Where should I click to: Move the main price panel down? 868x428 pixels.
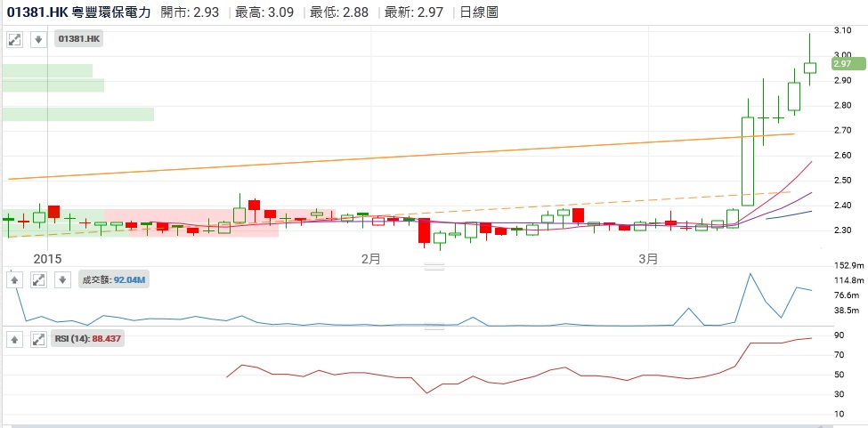37,39
